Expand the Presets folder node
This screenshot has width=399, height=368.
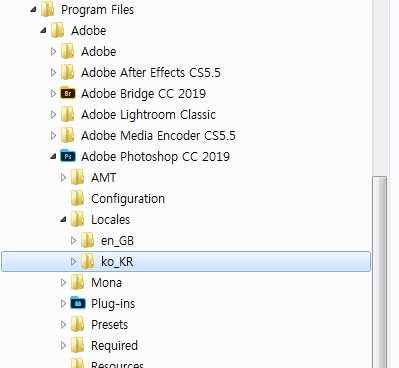pyautogui.click(x=63, y=324)
